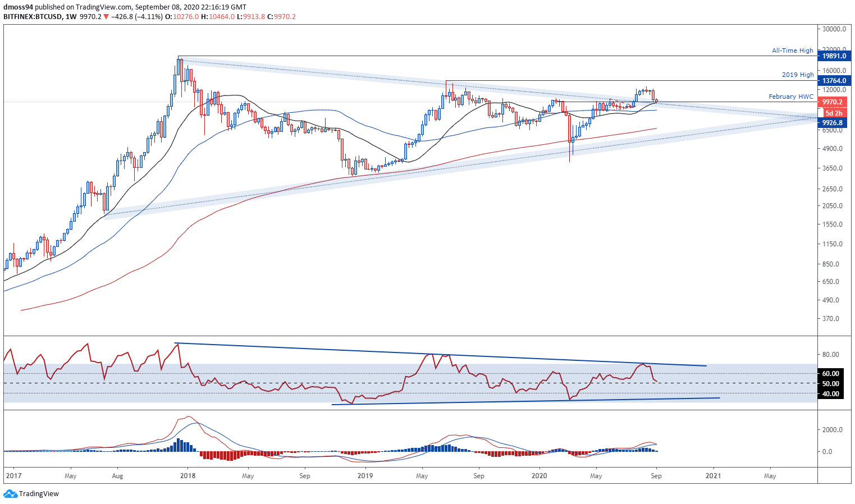Click the 2019 High price tag 13764.0

point(834,81)
